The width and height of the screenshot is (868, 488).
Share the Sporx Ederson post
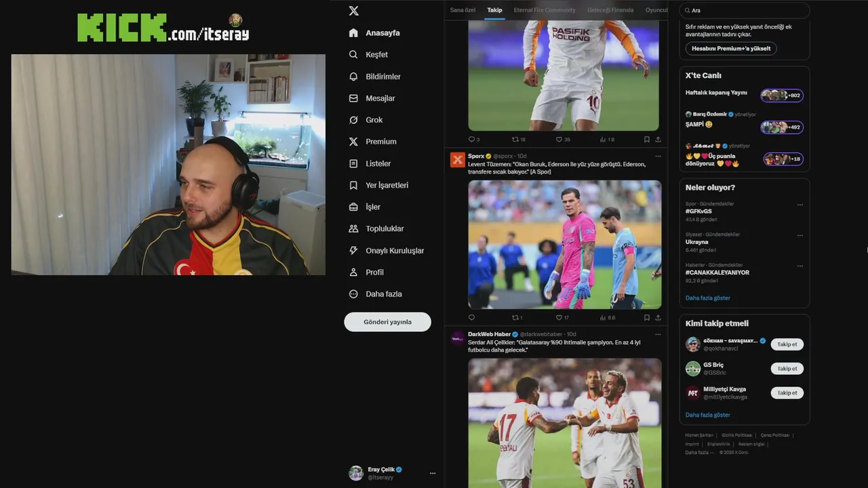(658, 317)
